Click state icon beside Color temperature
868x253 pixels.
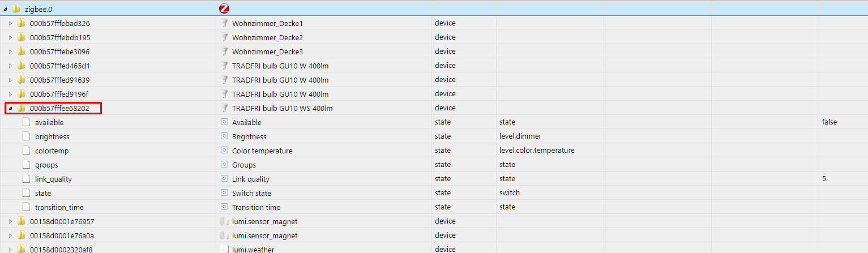pyautogui.click(x=224, y=151)
